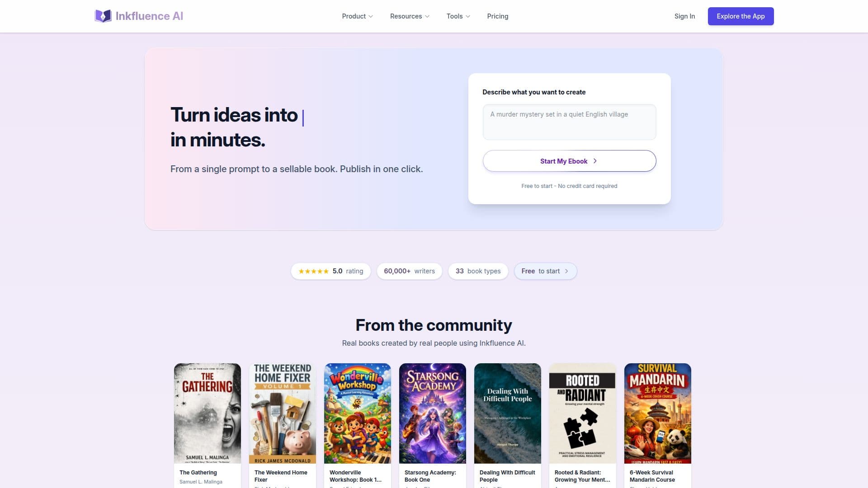Screen dimensions: 868x488
Task: Click the 6-Week Survival Mandarin Course title
Action: [652, 476]
